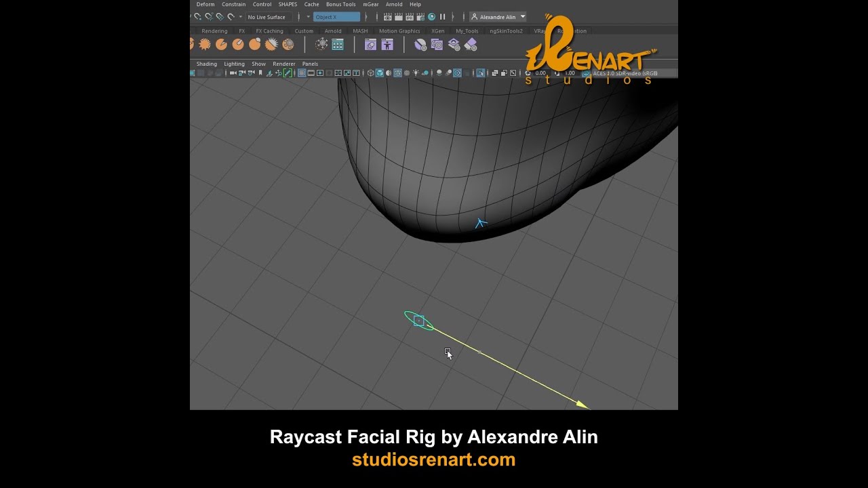Click the half-white spiky orange sculpt icon

271,44
